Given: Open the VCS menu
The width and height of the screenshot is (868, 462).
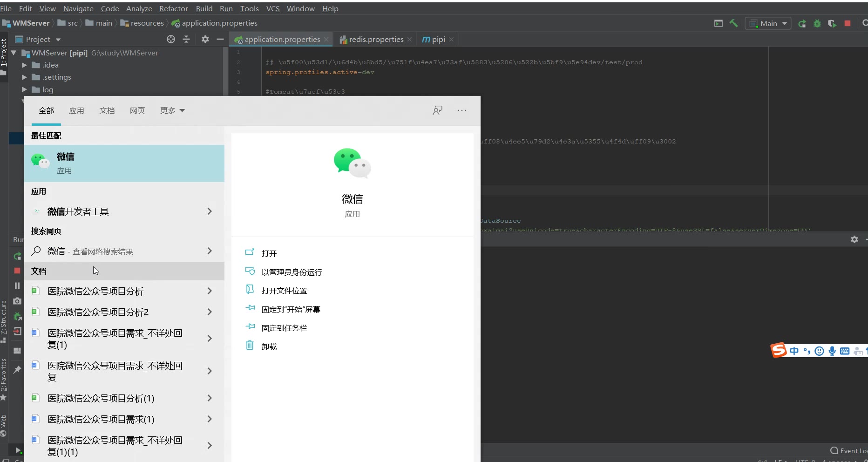Looking at the screenshot, I should pos(273,8).
